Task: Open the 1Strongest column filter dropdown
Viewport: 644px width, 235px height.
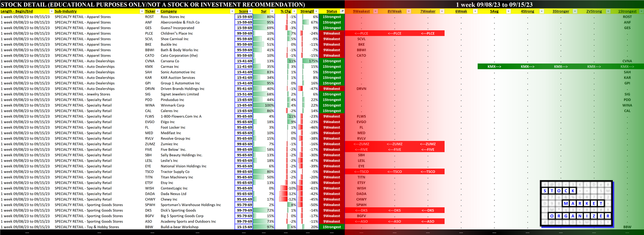Action: click(x=641, y=11)
